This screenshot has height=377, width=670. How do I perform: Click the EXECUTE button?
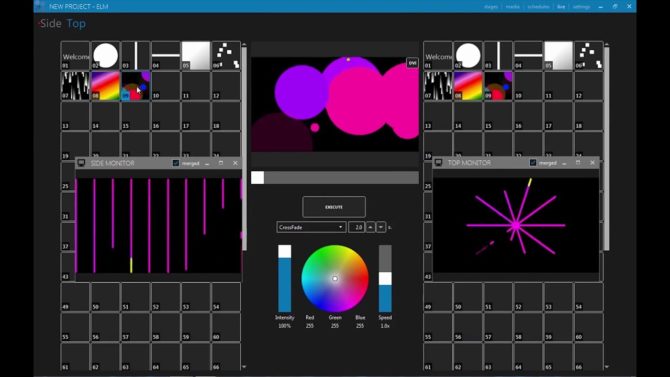(x=334, y=207)
